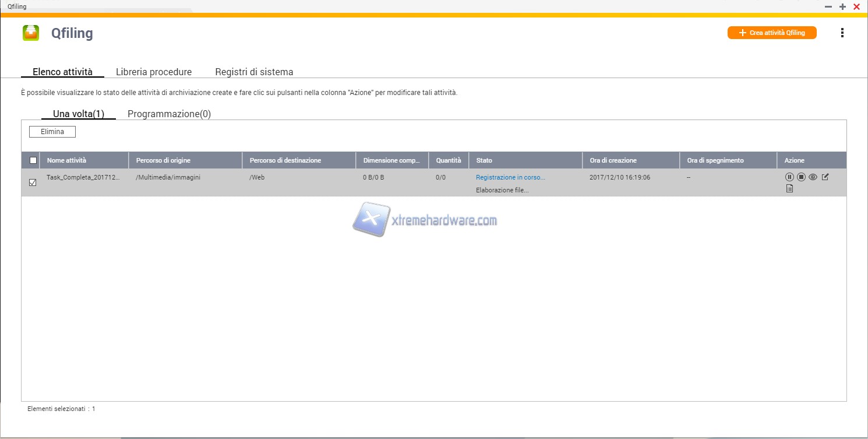Maximize the Qfiling window with plus button
Screen dimensions: 868x439
point(842,6)
